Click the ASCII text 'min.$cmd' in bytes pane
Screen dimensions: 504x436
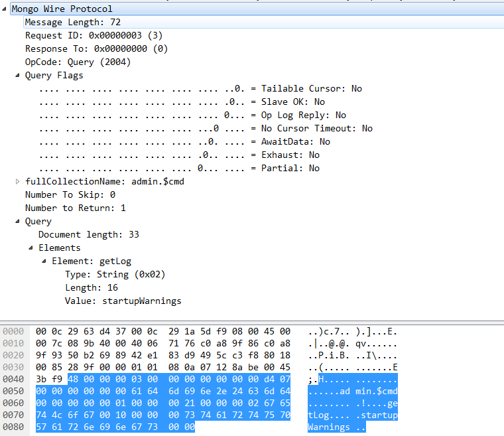point(377,391)
